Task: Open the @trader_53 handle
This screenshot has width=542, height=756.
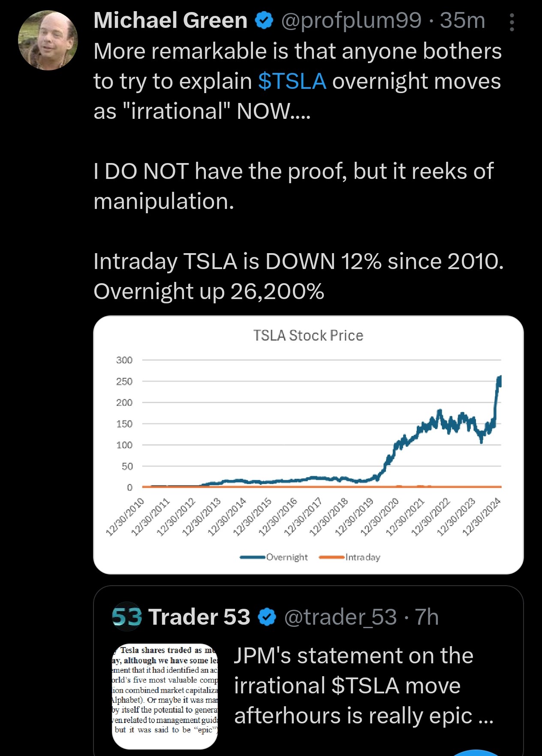Action: [x=340, y=617]
